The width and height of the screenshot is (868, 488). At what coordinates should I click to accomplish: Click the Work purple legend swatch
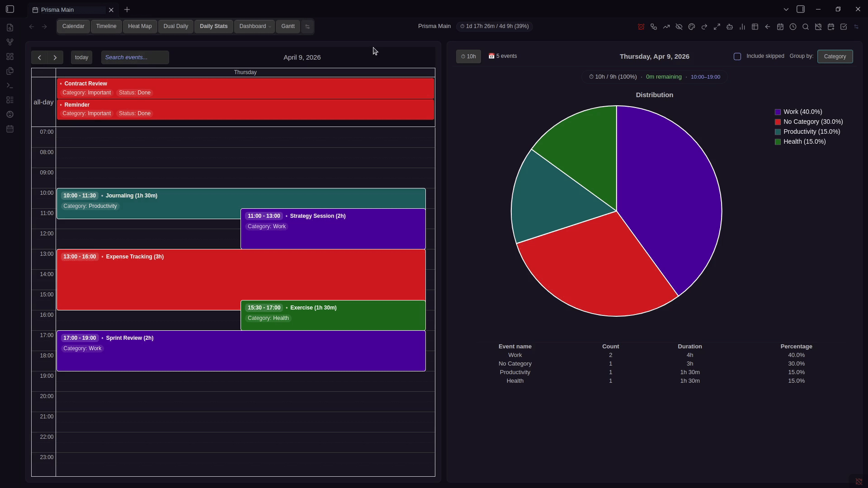pyautogui.click(x=778, y=112)
